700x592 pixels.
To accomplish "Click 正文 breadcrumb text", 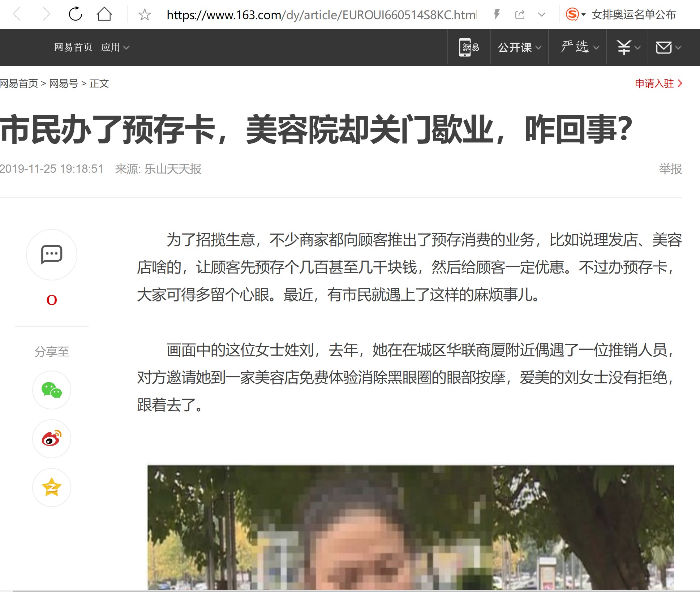I will tap(99, 83).
